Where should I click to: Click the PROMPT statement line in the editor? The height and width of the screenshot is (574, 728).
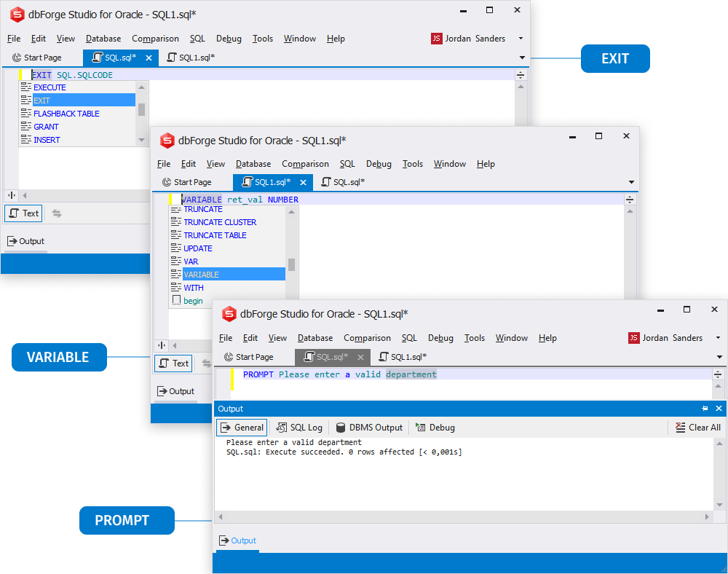[339, 374]
